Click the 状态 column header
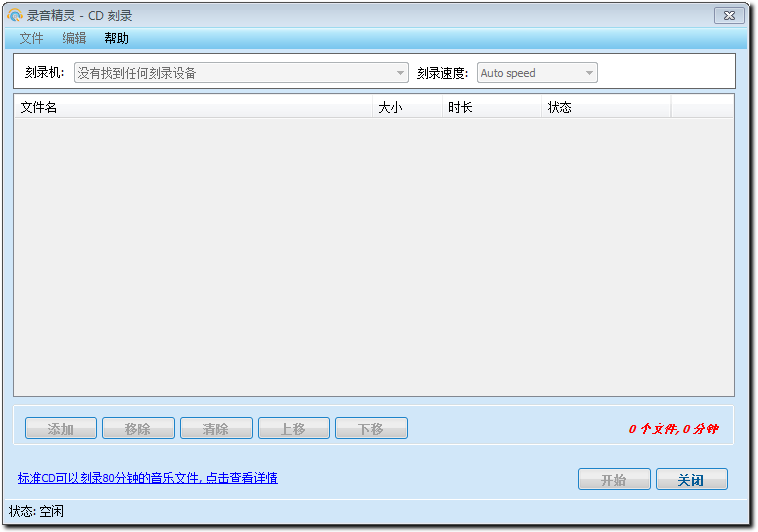 [x=606, y=107]
